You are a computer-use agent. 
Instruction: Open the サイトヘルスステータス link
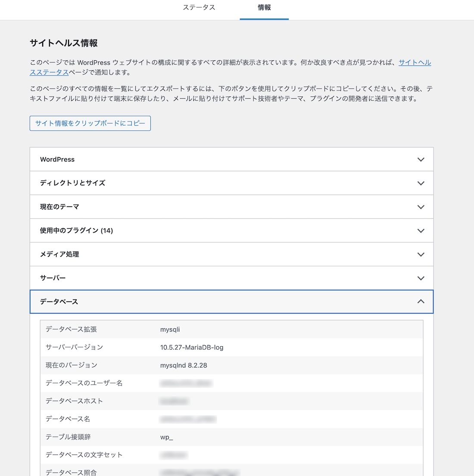[415, 62]
